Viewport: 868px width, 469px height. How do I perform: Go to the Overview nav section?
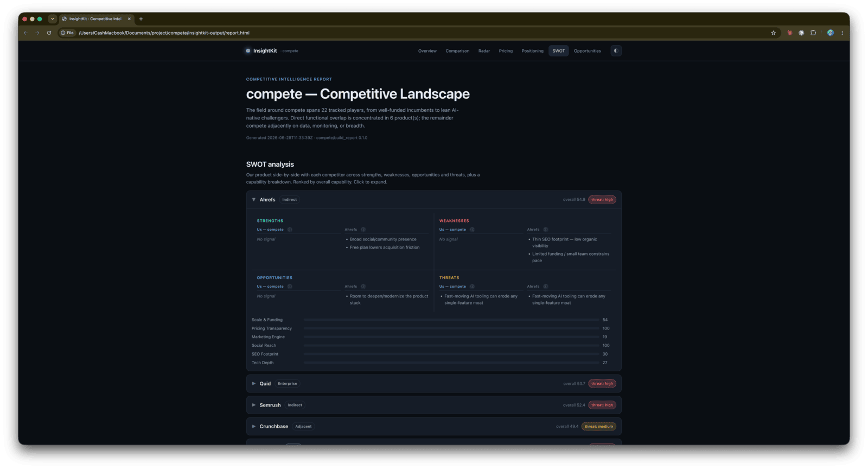click(427, 51)
